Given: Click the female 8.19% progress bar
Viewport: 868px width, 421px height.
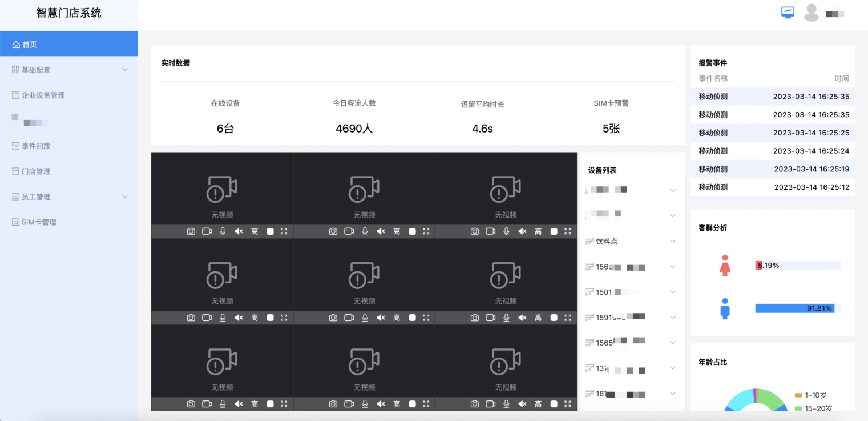Looking at the screenshot, I should pos(798,266).
